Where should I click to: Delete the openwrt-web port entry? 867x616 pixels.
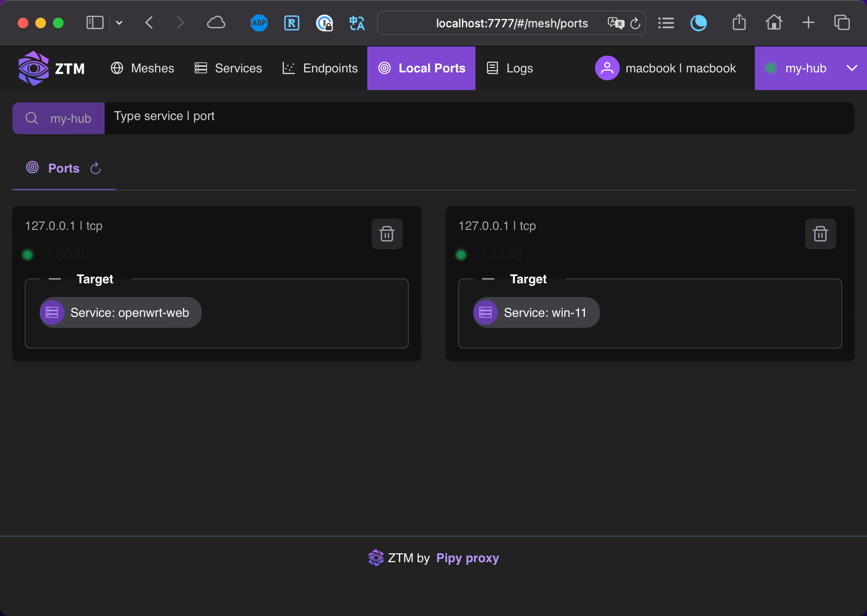387,234
